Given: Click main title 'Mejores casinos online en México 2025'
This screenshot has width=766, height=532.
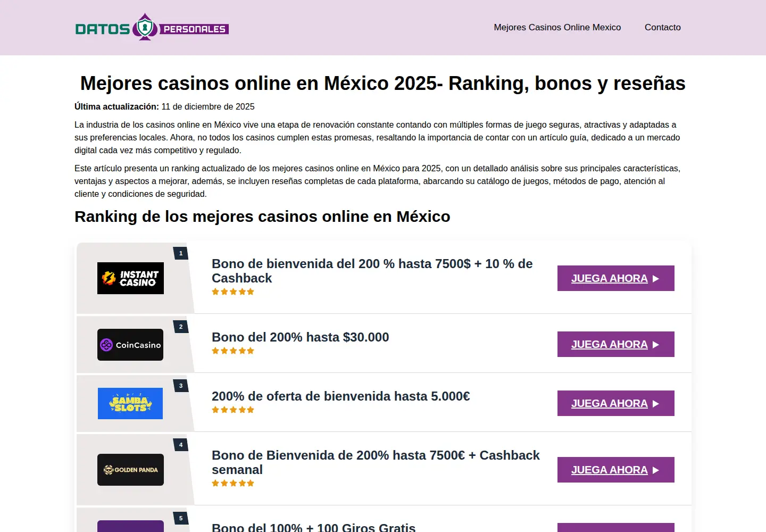Looking at the screenshot, I should coord(383,84).
